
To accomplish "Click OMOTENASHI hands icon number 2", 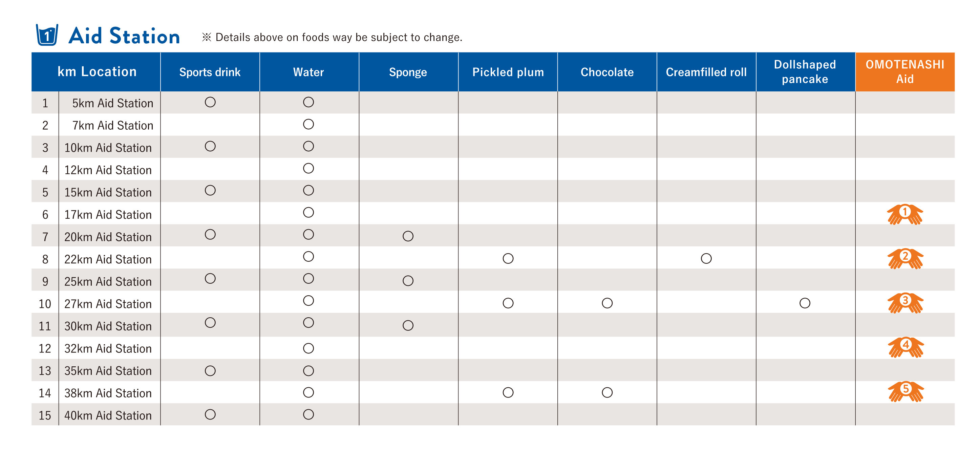I will [x=905, y=259].
